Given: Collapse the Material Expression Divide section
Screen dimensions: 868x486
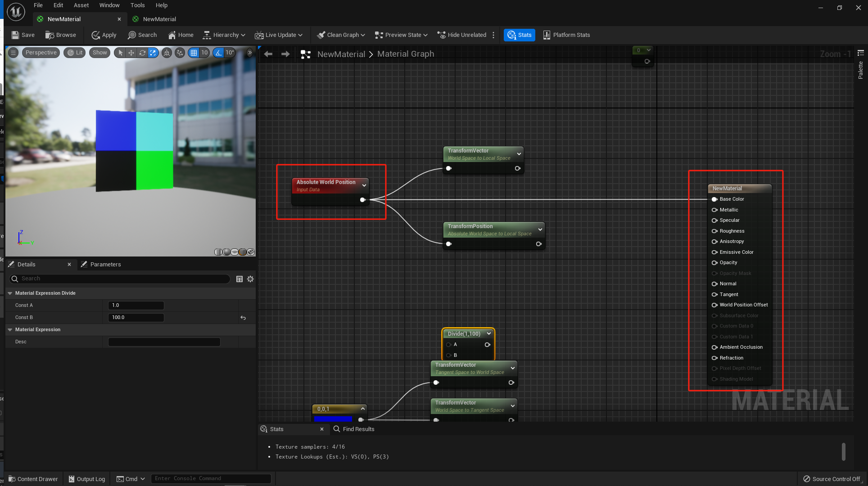Looking at the screenshot, I should 10,293.
